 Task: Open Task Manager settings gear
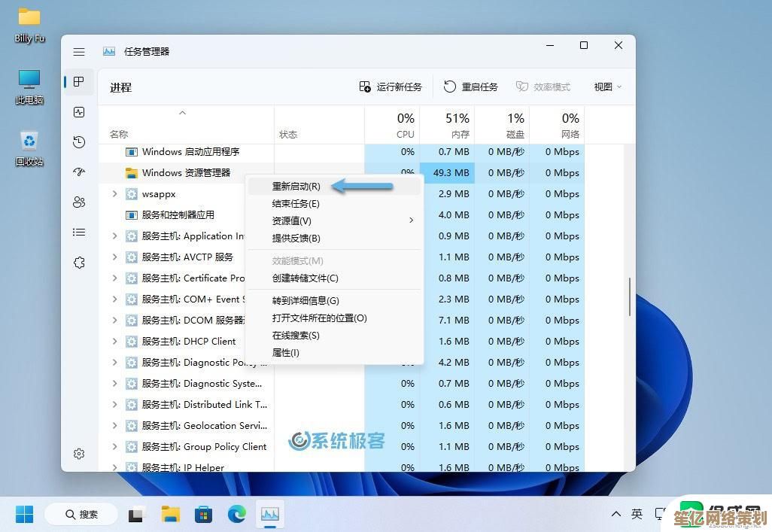(79, 454)
